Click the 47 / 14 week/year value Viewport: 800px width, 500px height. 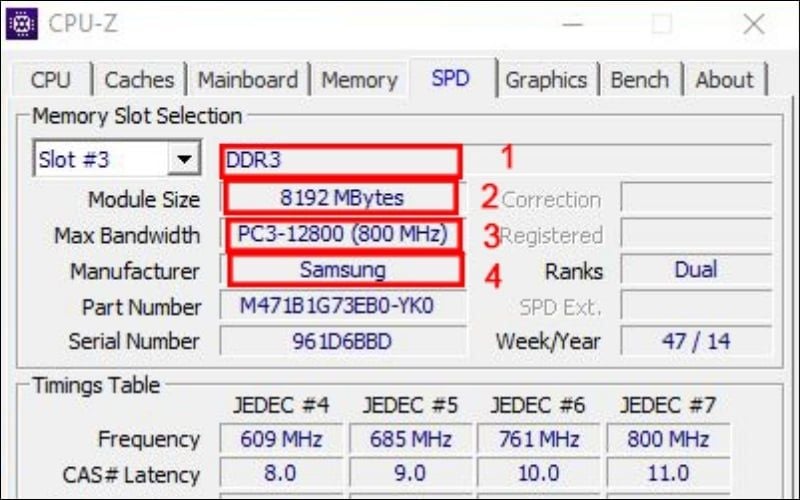pos(696,341)
